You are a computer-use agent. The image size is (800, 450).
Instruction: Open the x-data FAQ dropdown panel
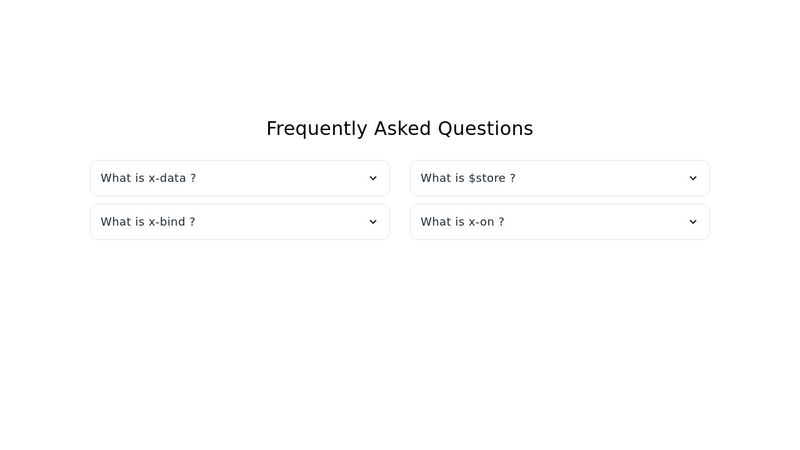240,178
